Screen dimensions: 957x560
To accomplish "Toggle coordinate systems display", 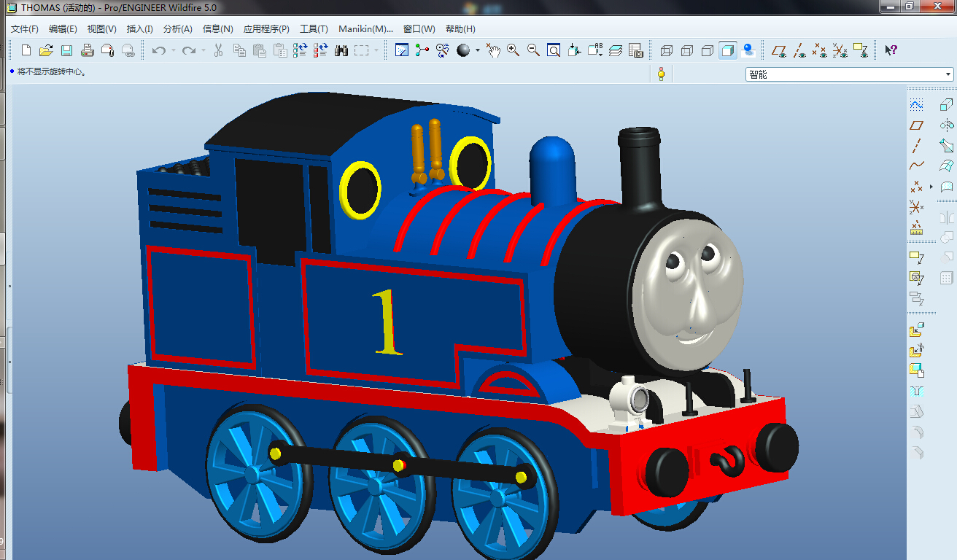I will pos(840,50).
